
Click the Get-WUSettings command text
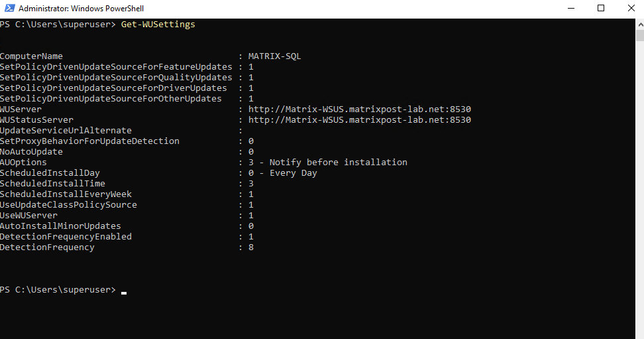158,25
